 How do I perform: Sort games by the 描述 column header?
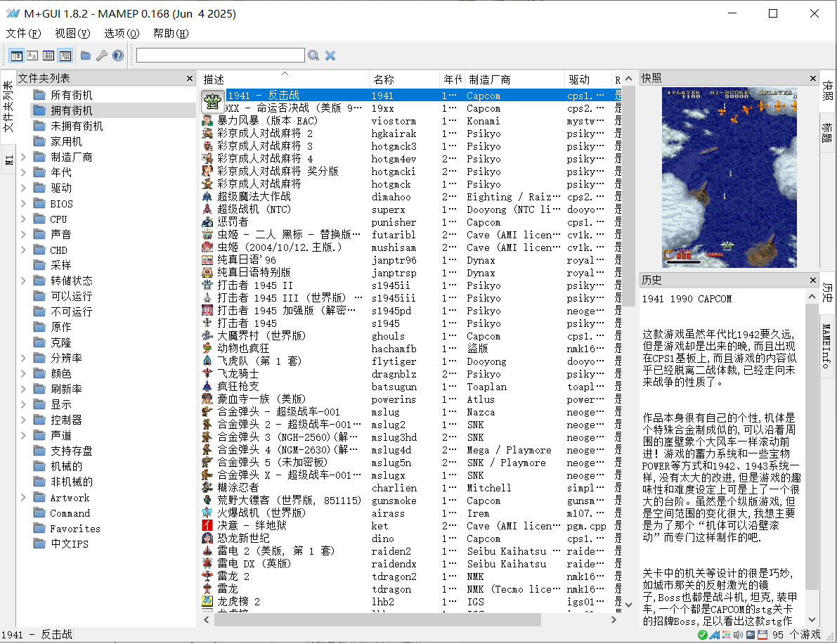(285, 79)
